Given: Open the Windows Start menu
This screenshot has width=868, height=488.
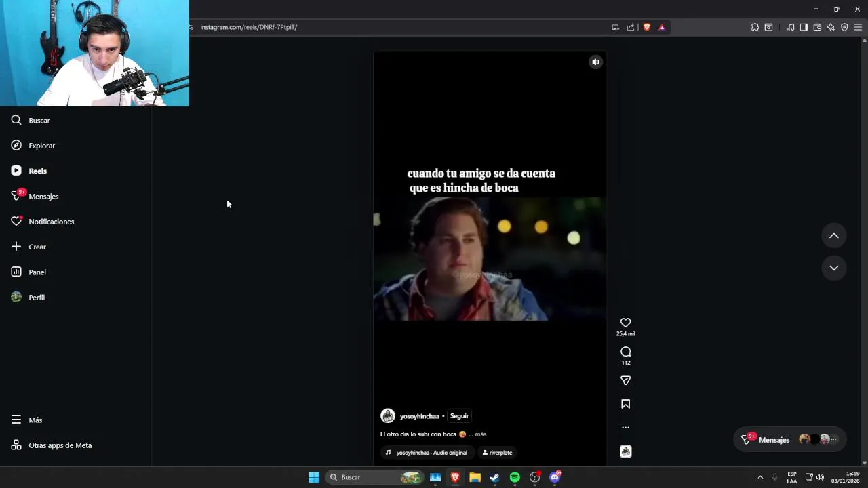Looking at the screenshot, I should (x=314, y=477).
